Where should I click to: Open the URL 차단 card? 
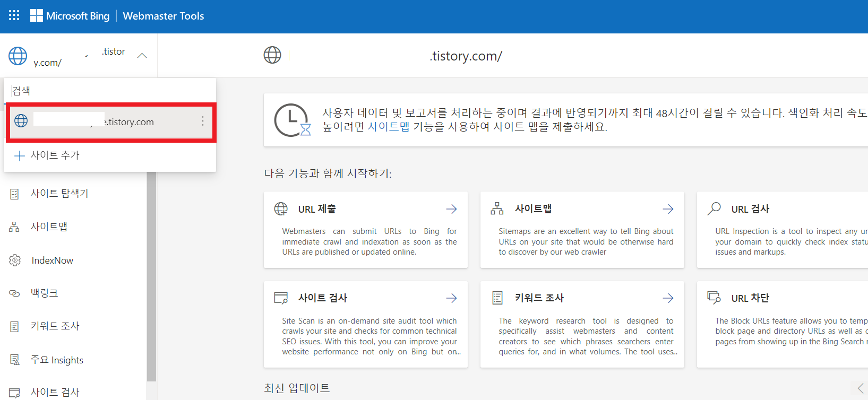783,324
